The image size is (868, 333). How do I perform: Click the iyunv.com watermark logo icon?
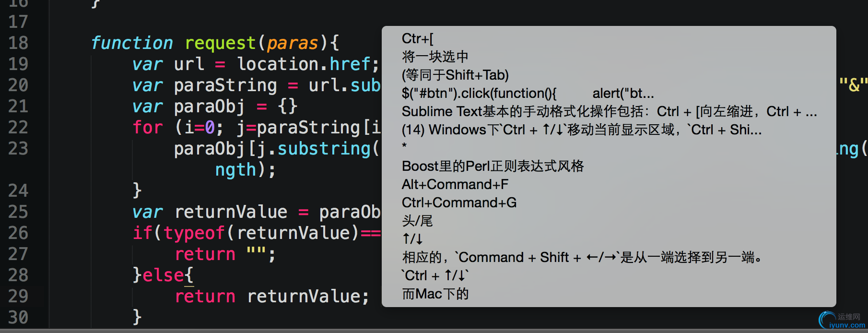pyautogui.click(x=827, y=320)
